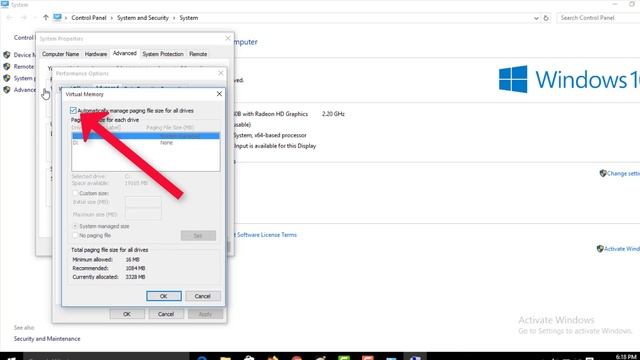
Task: Close the Performance Options window
Action: 221,73
